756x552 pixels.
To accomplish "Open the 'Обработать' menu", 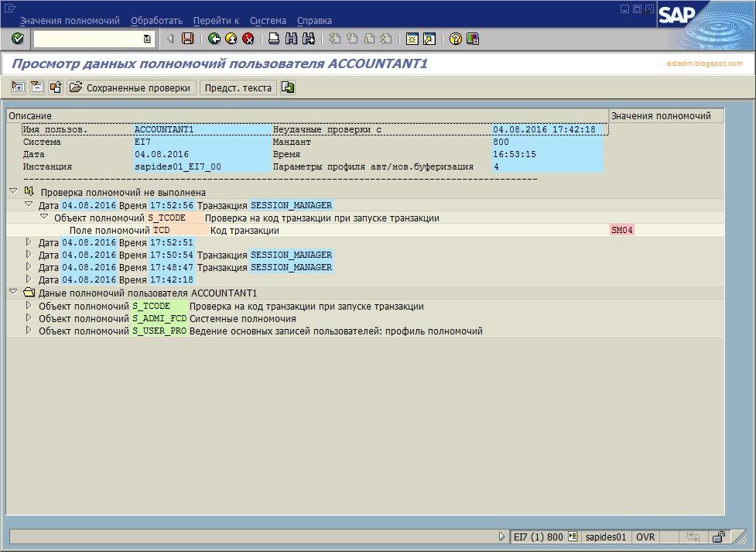I will pyautogui.click(x=157, y=21).
